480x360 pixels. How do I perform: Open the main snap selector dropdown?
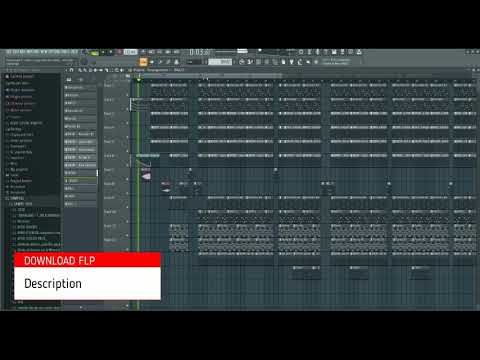[194, 62]
